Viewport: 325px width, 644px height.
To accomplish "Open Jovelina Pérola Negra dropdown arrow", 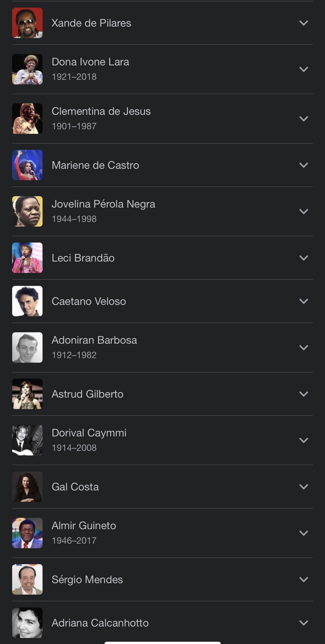I will (303, 212).
